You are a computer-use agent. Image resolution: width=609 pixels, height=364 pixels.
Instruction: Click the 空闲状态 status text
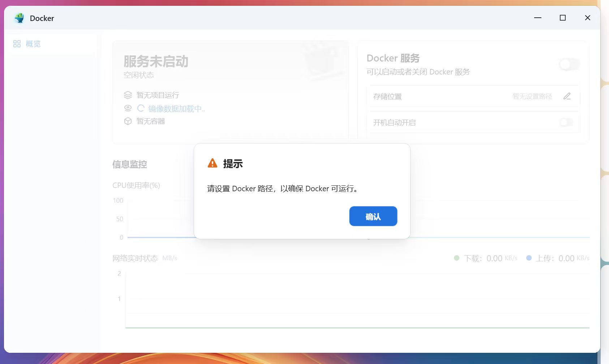point(139,75)
